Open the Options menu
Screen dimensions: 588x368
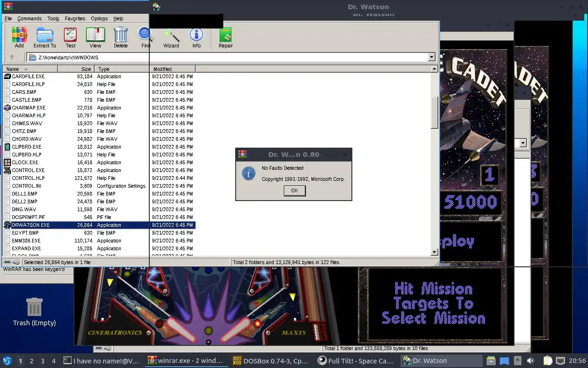(x=99, y=18)
